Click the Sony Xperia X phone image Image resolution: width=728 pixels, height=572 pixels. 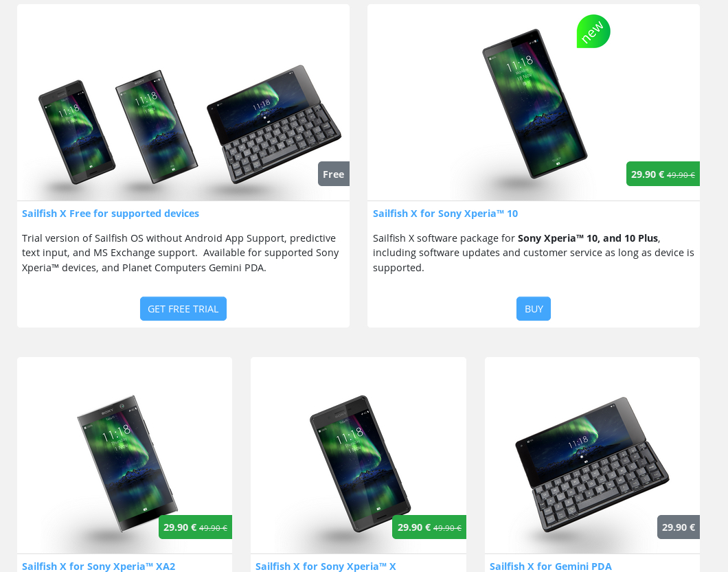[x=360, y=463]
